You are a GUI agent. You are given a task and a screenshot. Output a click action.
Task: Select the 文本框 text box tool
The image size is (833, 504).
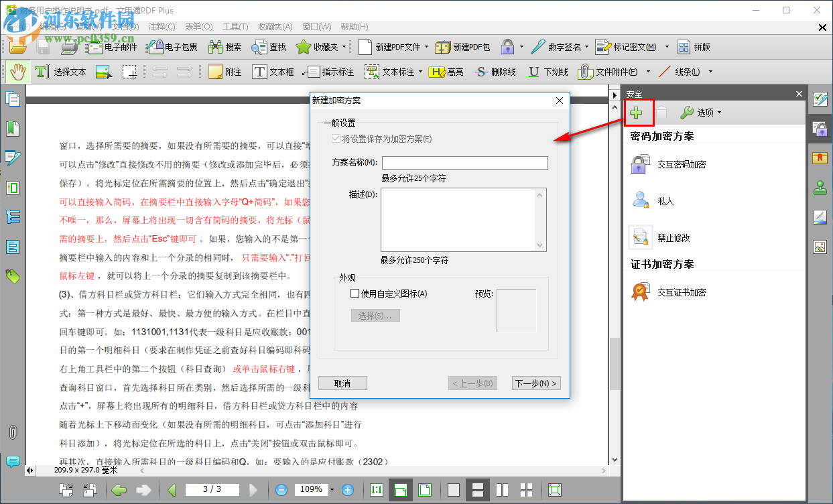point(273,71)
